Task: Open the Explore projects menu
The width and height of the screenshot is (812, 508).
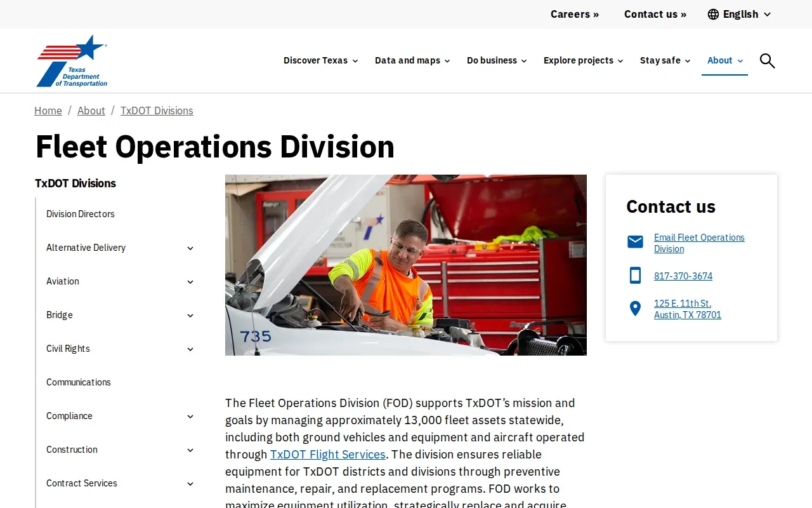Action: point(583,60)
